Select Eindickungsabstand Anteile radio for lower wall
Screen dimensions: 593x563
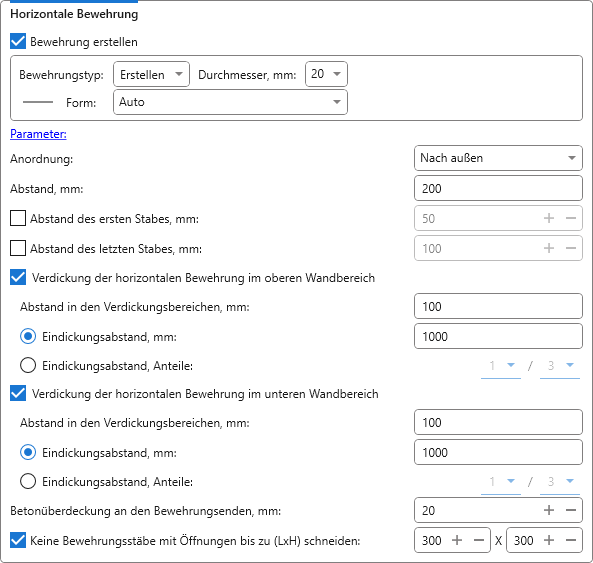coord(28,481)
